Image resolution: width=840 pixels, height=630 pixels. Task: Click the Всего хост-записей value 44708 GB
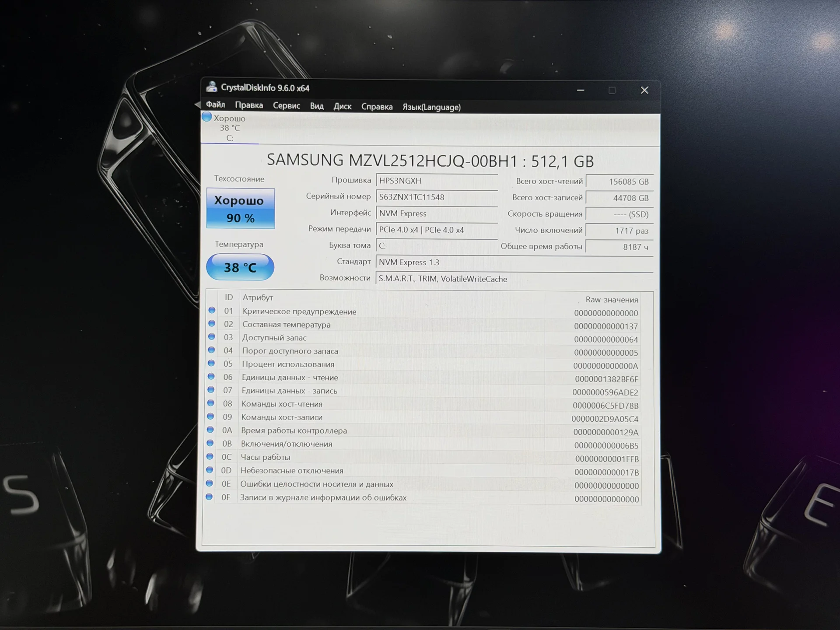619,198
